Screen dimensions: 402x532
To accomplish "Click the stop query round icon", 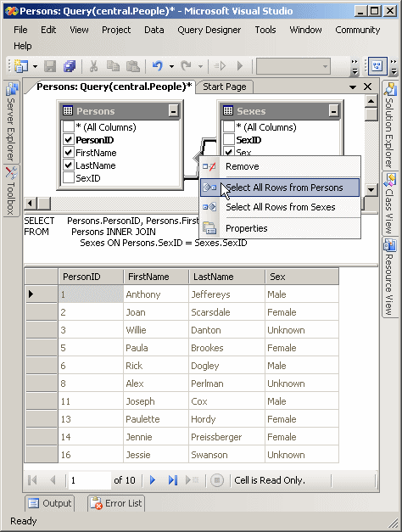I will [x=217, y=480].
